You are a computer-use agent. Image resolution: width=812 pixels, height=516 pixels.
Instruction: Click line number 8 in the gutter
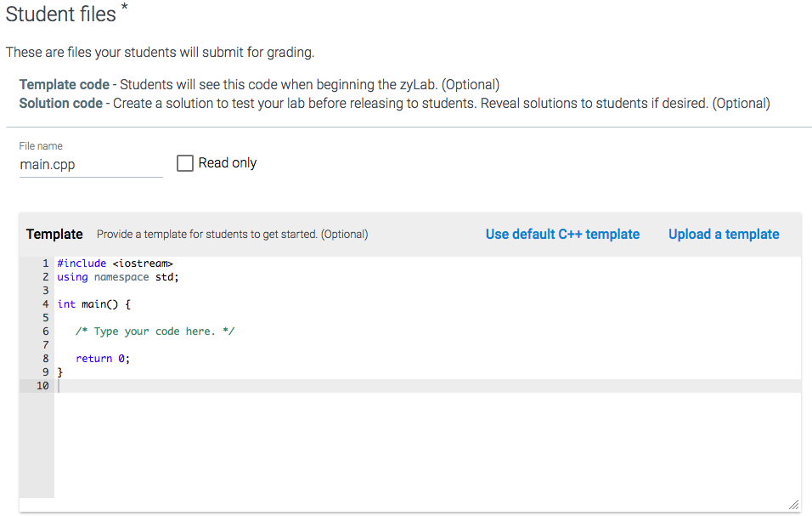click(45, 359)
